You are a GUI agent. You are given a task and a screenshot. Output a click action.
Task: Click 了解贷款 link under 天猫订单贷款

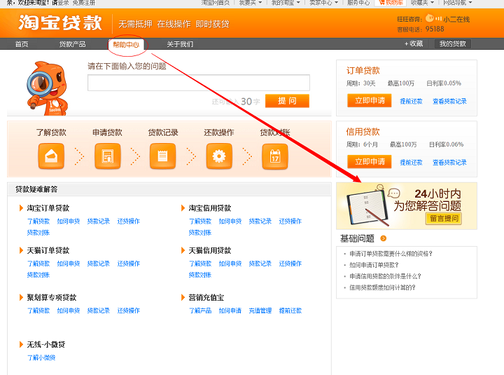pos(38,264)
